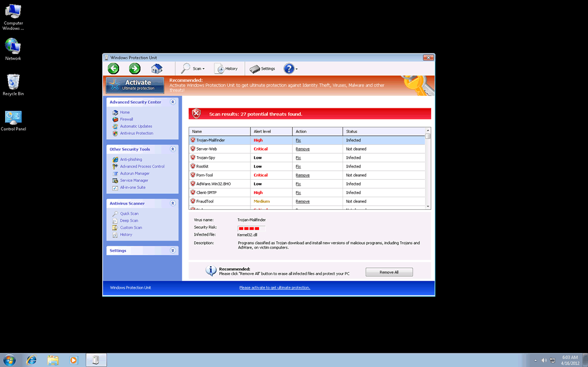This screenshot has height=367, width=588.
Task: Start a Deep Scan from sidebar
Action: pyautogui.click(x=129, y=220)
